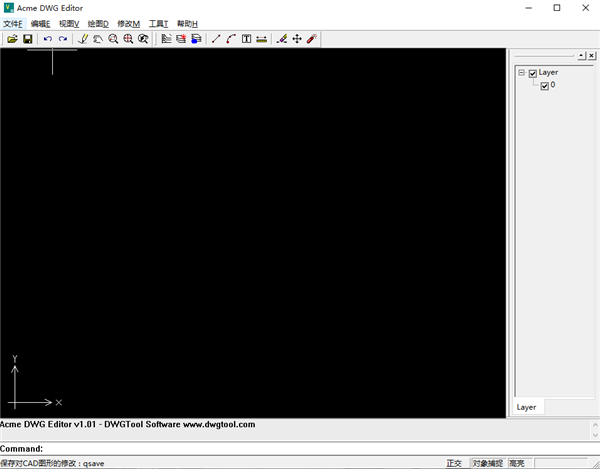This screenshot has height=469, width=600.
Task: Collapse the Layer tree node
Action: pyautogui.click(x=521, y=73)
